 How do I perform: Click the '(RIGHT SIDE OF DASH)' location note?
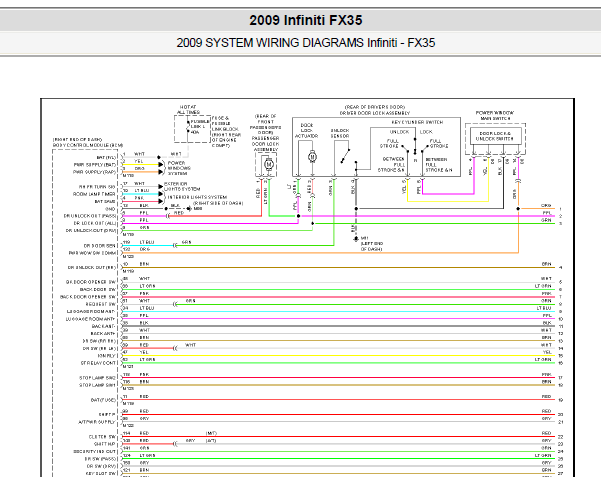click(x=218, y=203)
